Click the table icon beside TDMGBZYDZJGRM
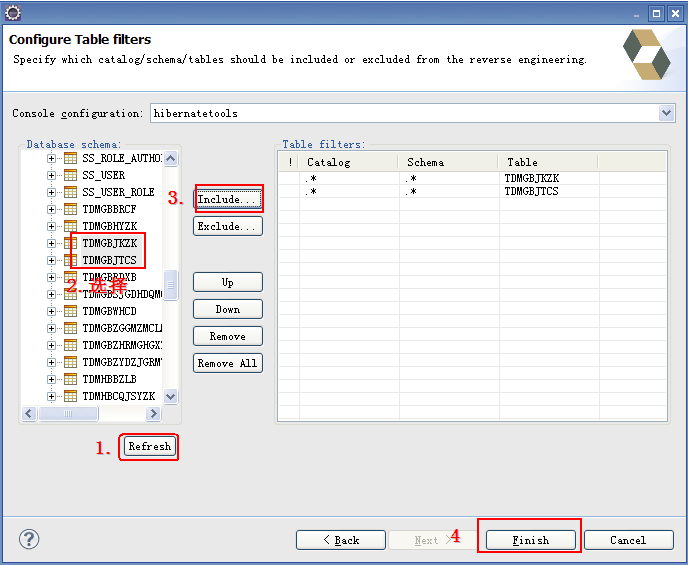Viewport: 688px width, 565px height. coord(70,362)
